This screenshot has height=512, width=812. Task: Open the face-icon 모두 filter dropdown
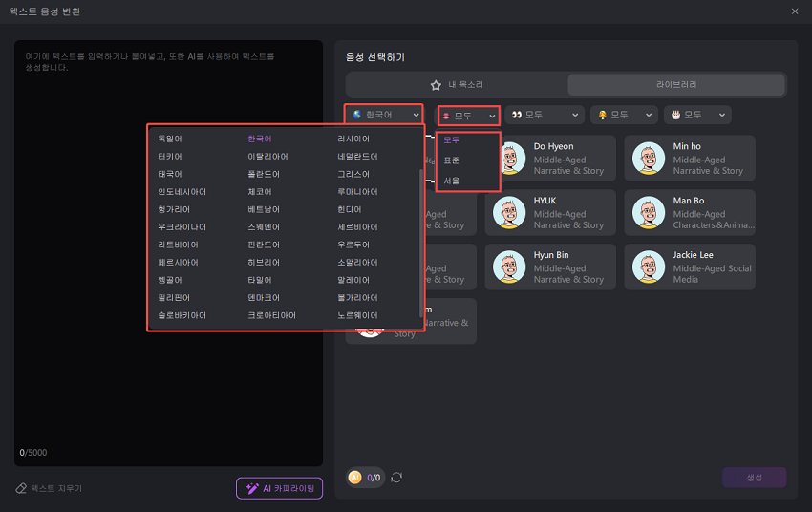[x=624, y=115]
